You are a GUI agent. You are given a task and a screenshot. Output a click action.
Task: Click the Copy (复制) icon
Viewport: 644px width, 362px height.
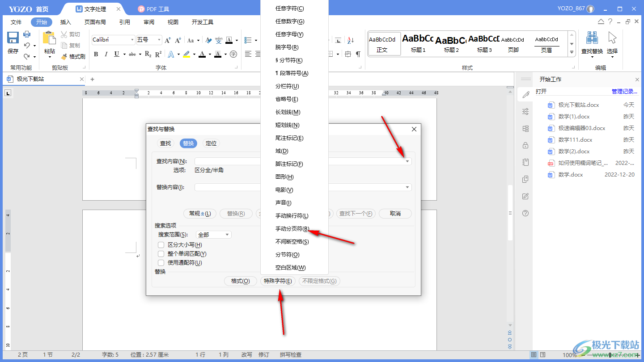pyautogui.click(x=64, y=46)
